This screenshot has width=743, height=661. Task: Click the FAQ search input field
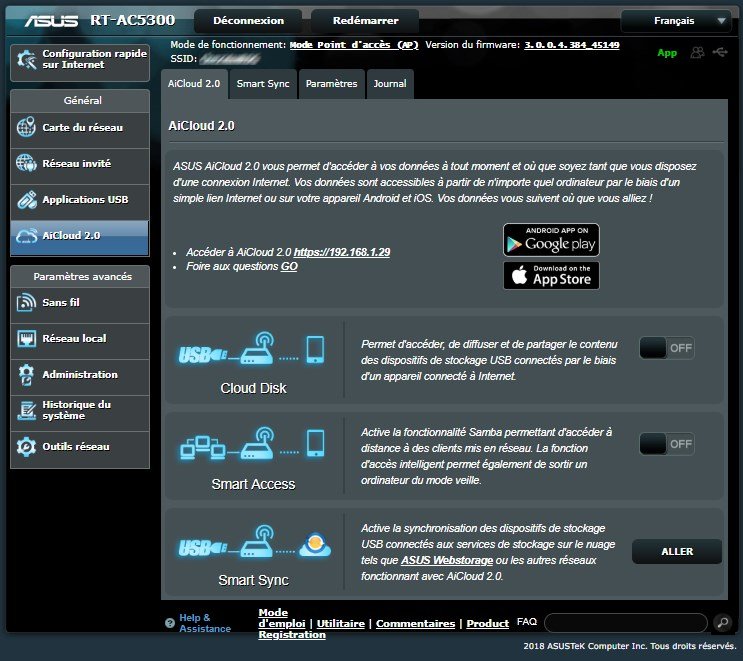coord(625,622)
